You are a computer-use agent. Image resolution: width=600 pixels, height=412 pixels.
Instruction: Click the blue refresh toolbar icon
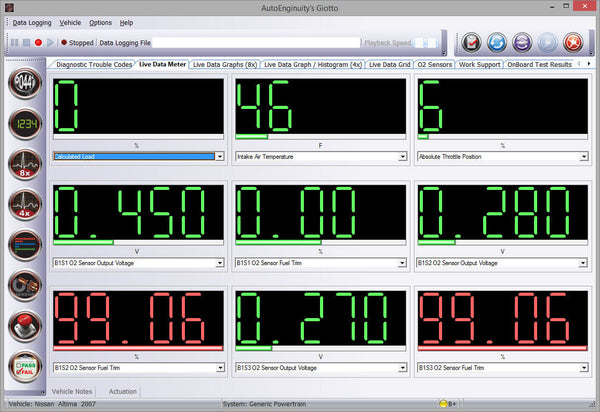pos(497,42)
